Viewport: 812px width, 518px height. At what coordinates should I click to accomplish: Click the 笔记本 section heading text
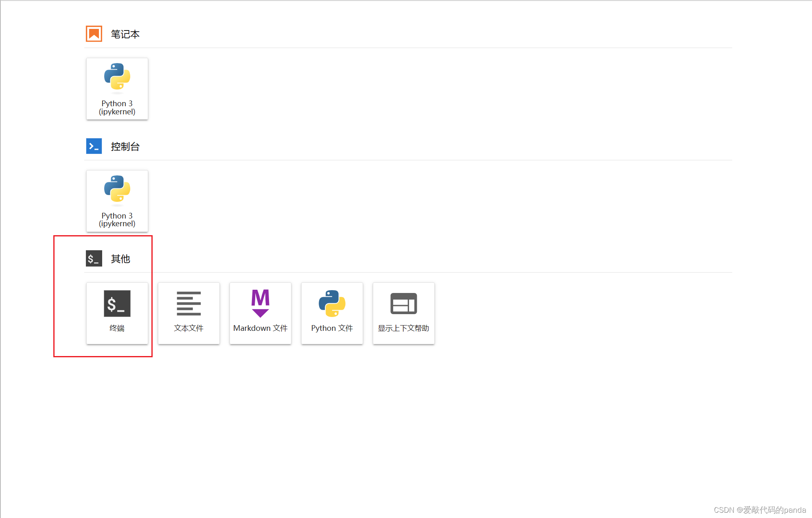tap(125, 34)
